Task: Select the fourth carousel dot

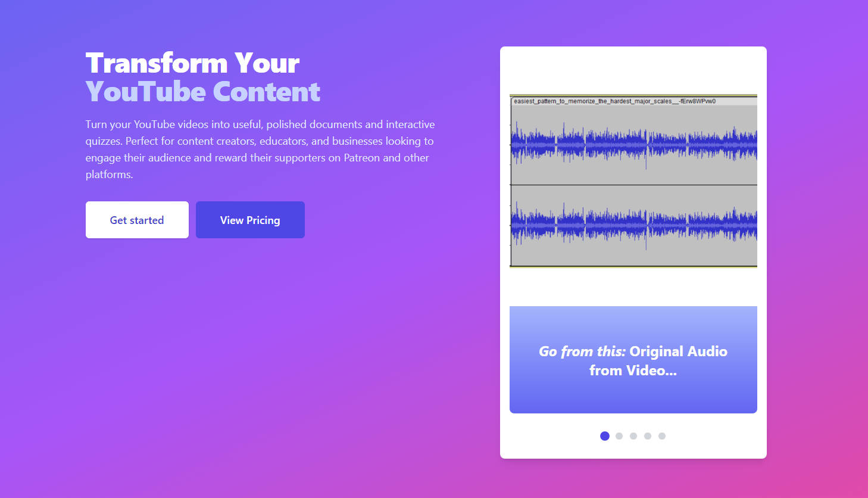Action: point(647,436)
